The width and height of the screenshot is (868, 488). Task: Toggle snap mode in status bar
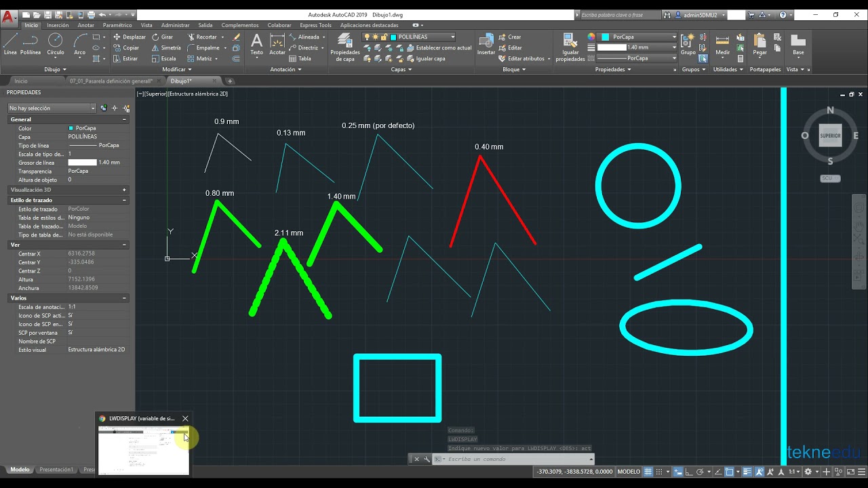click(x=659, y=472)
